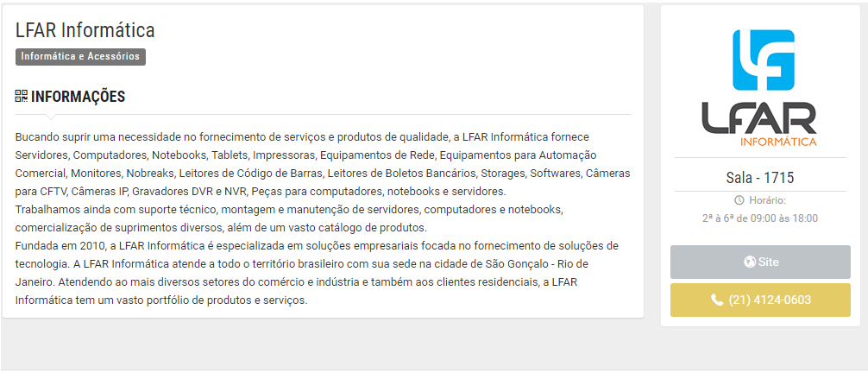Screen dimensions: 868x373
Task: Click the LFAR Informática page title
Action: (85, 30)
